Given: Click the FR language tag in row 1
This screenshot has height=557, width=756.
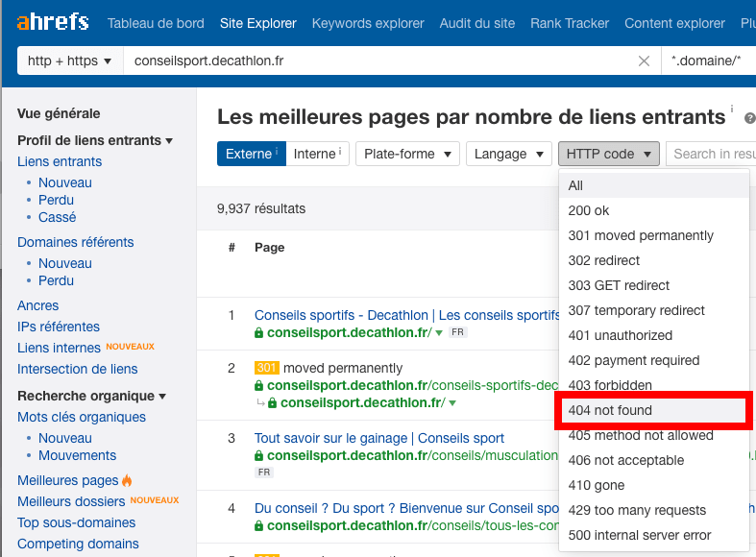Looking at the screenshot, I should 457,332.
